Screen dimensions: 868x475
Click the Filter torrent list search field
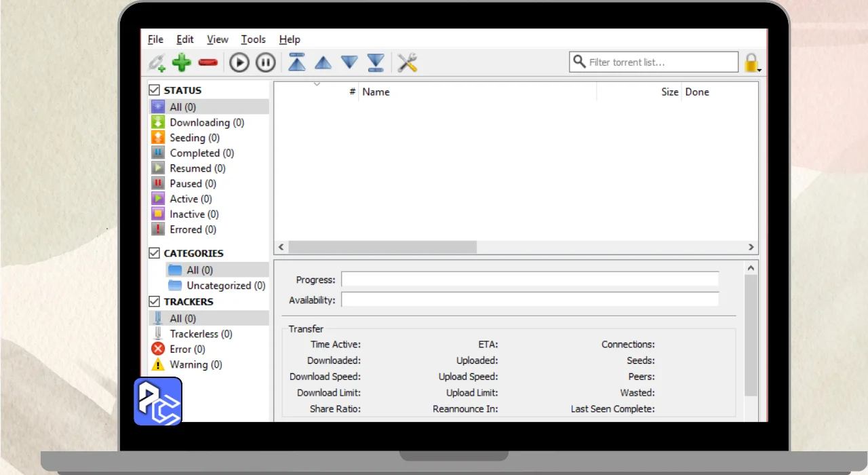[660, 62]
